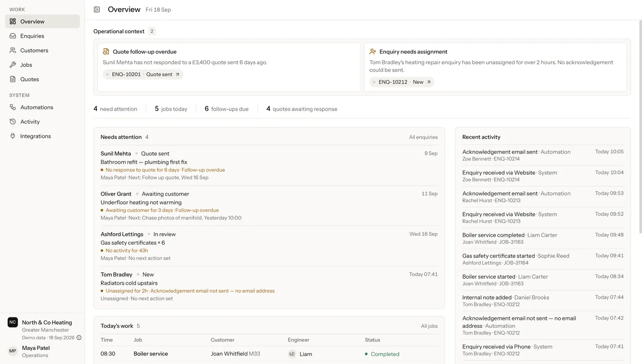Viewport: 642px width, 364px height.
Task: Click the Activity history icon
Action: coord(13,122)
